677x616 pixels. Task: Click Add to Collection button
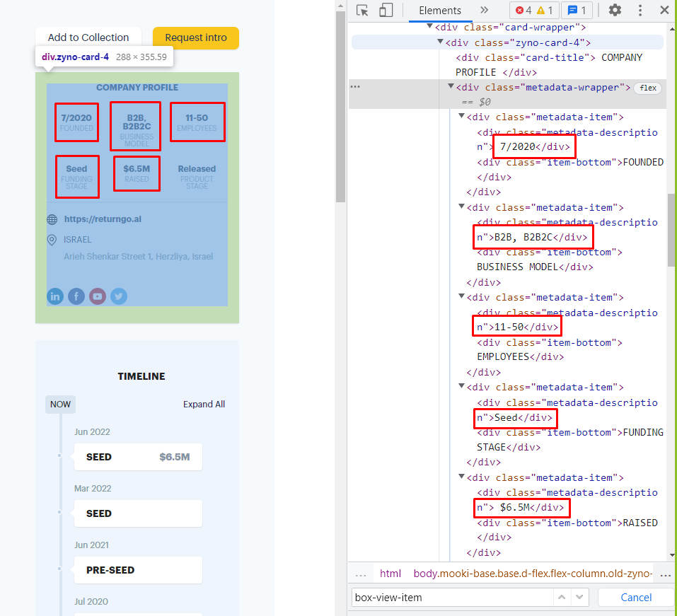(x=88, y=37)
